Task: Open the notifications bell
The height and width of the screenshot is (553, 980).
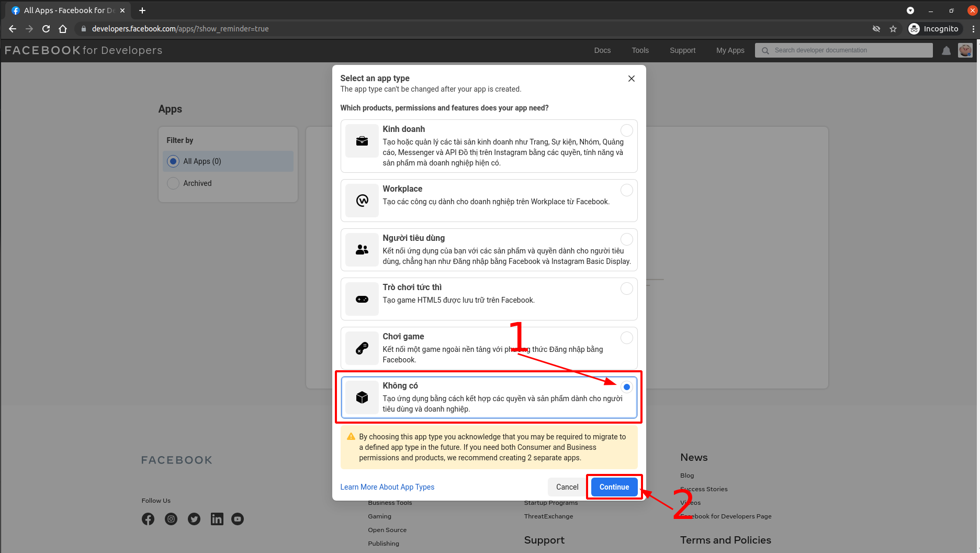Action: [x=946, y=51]
